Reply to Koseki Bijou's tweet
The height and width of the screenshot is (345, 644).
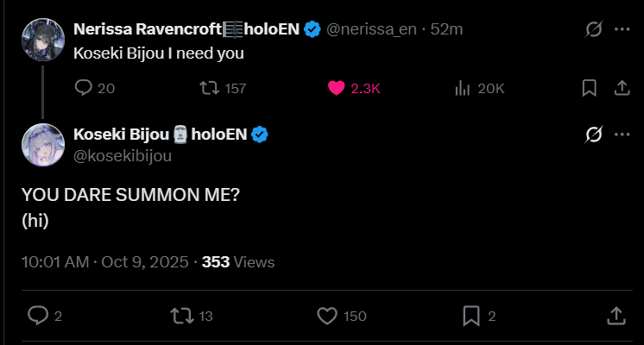coord(37,316)
